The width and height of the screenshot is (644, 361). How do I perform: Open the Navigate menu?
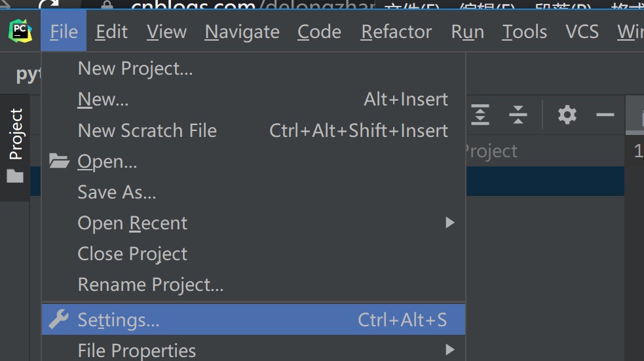pos(242,31)
